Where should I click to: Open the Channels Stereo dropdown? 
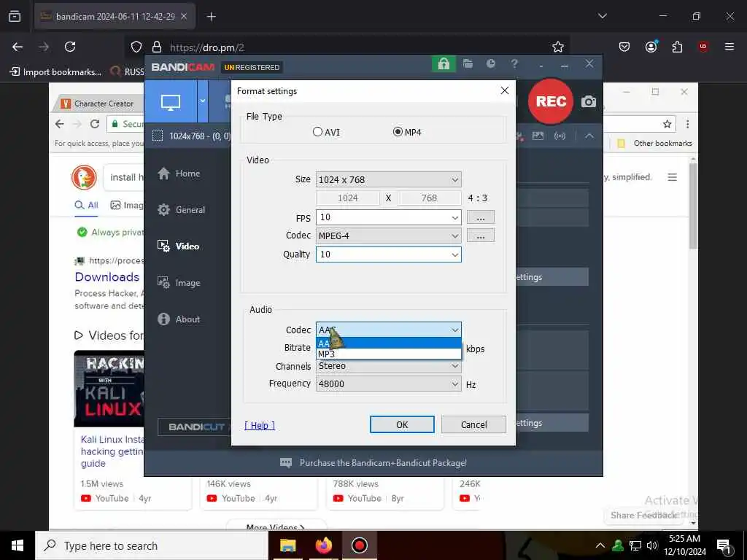[388, 366]
